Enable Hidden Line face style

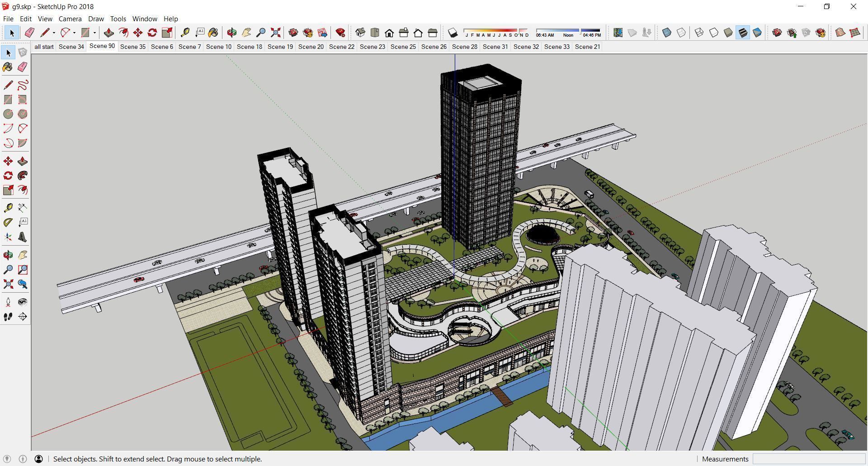point(714,33)
